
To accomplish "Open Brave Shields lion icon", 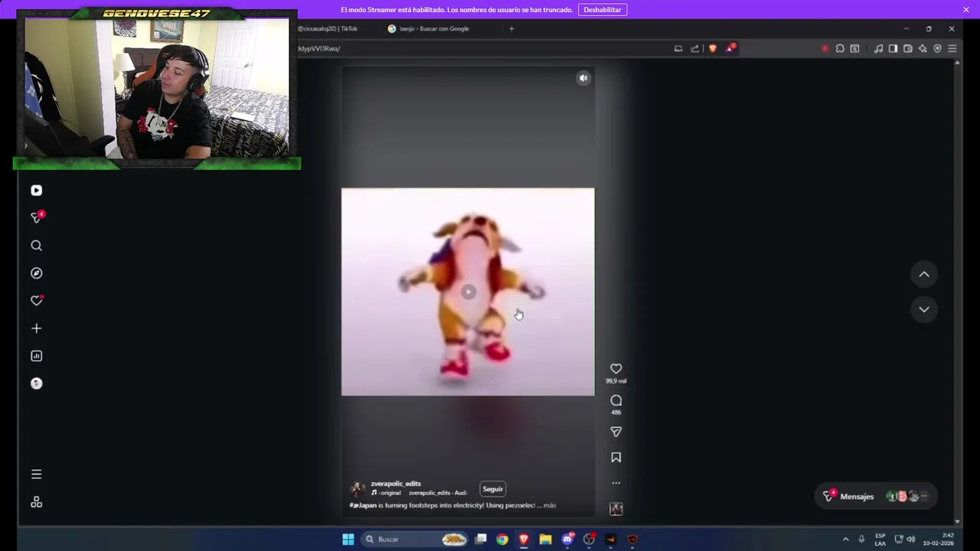I will [713, 49].
